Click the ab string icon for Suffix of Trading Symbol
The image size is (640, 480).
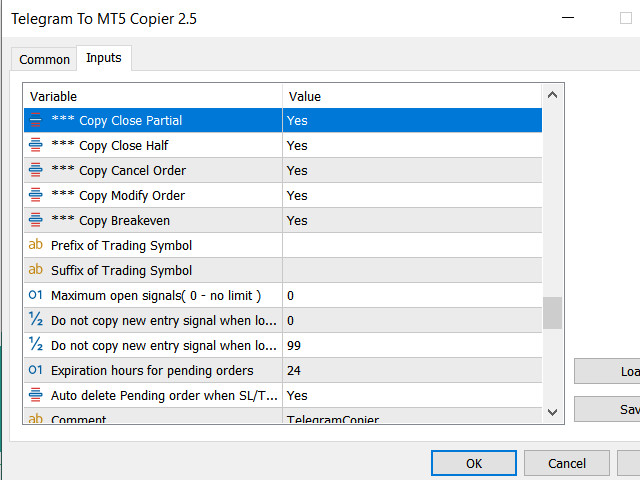point(36,269)
